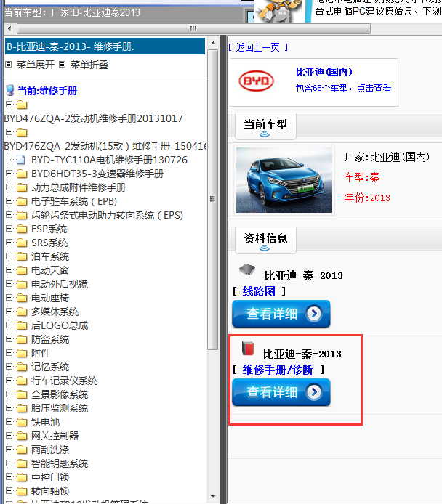
Task: Click folder icon next to 附件
Action: click(22, 354)
